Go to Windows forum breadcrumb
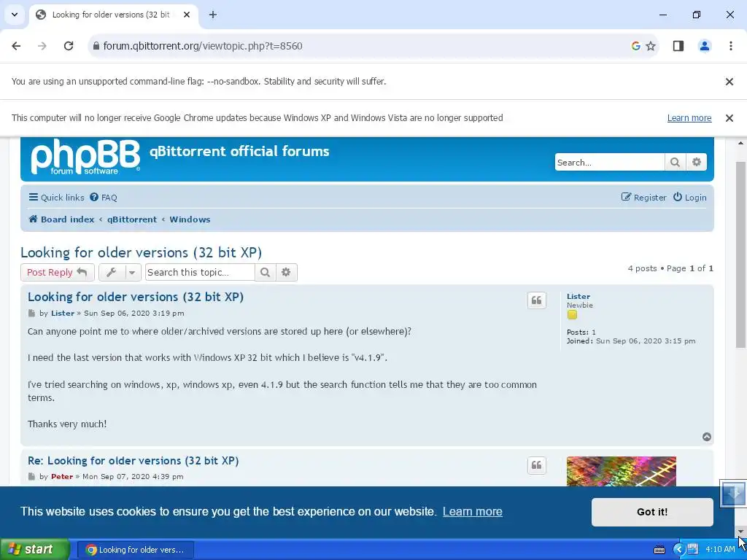Screen dimensions: 747x560 190,219
